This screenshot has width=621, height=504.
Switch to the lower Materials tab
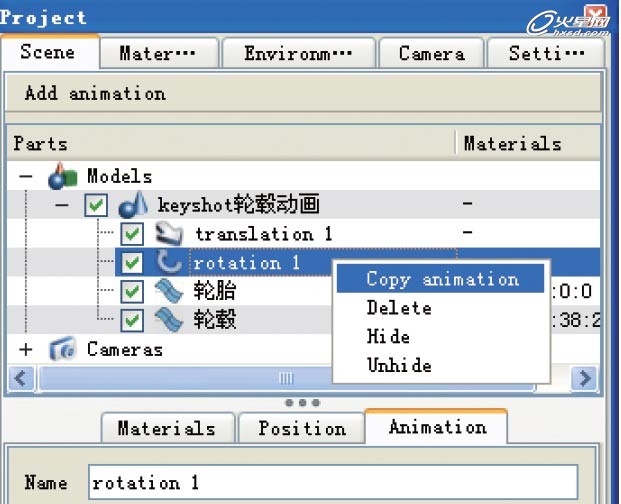167,428
